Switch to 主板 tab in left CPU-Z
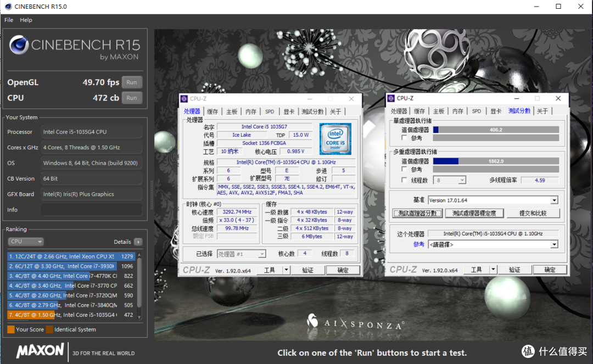This screenshot has height=364, width=593. [232, 111]
